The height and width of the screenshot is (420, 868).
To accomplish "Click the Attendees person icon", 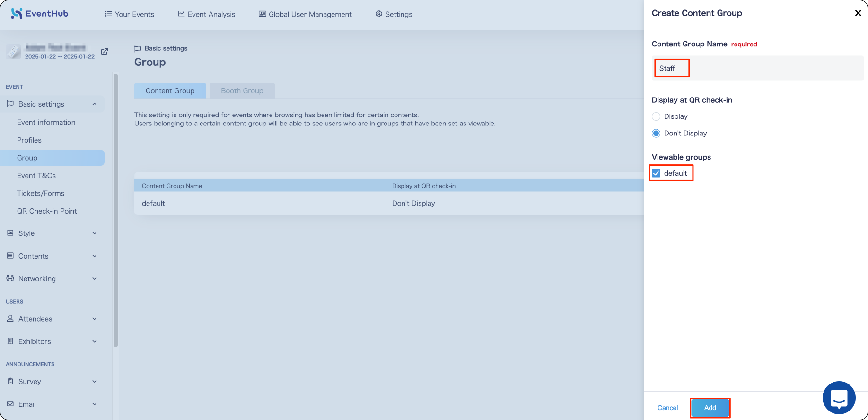I will (10, 319).
